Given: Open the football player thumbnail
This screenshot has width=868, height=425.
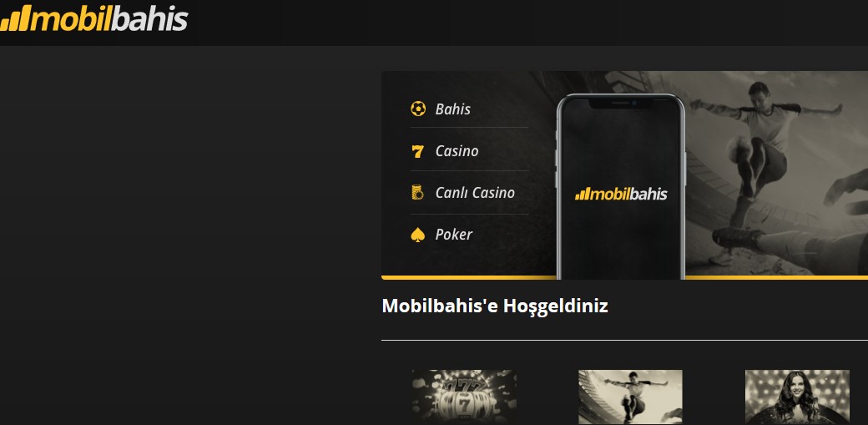Looking at the screenshot, I should pyautogui.click(x=630, y=397).
